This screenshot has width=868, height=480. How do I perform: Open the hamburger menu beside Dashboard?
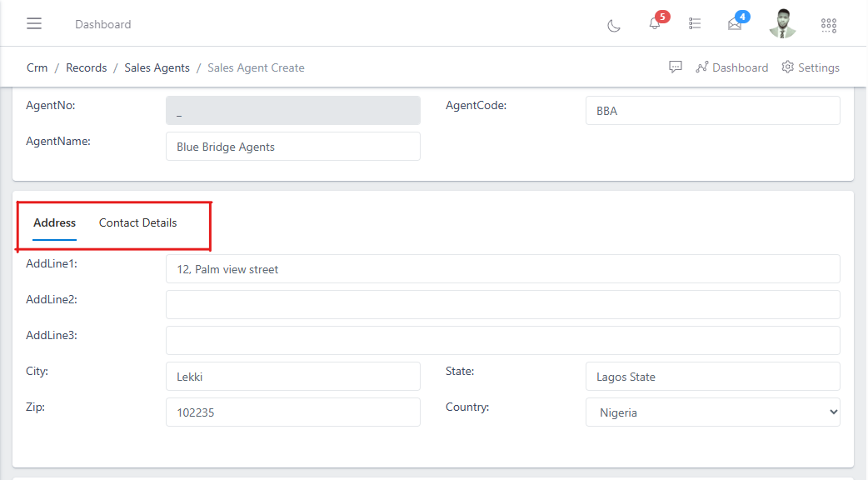[33, 23]
